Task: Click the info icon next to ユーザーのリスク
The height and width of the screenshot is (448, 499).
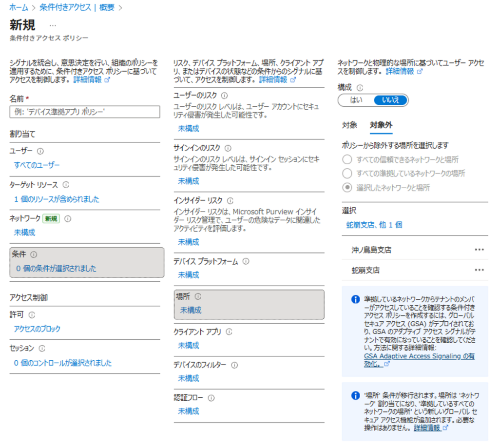Action: tap(224, 96)
